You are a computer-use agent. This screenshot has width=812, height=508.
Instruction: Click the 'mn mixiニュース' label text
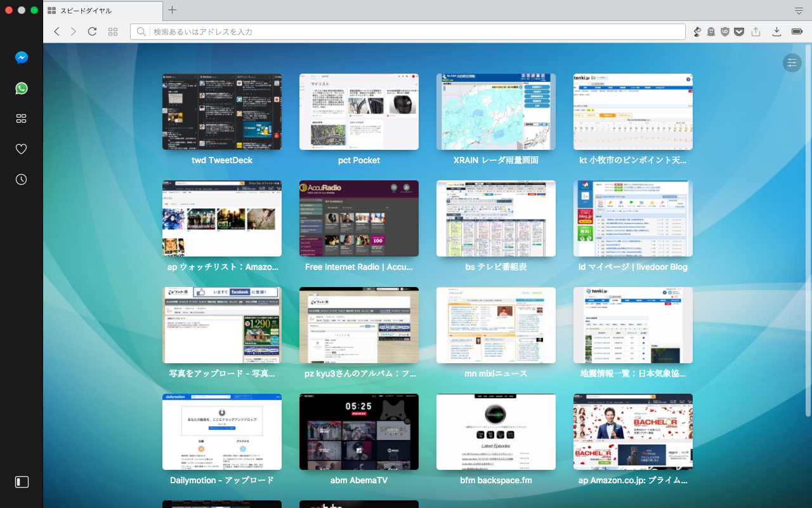[x=496, y=374]
